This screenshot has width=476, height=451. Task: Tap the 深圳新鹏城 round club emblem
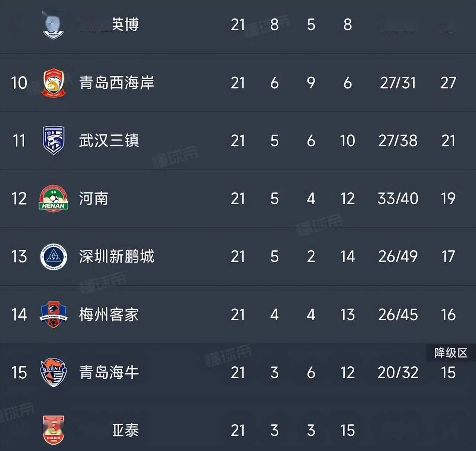[x=54, y=257]
